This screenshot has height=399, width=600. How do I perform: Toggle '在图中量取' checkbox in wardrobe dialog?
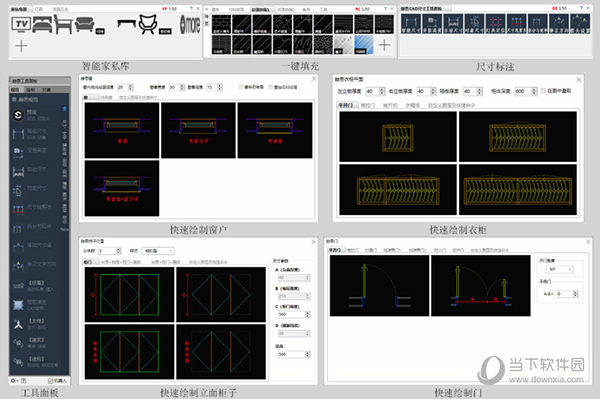544,91
